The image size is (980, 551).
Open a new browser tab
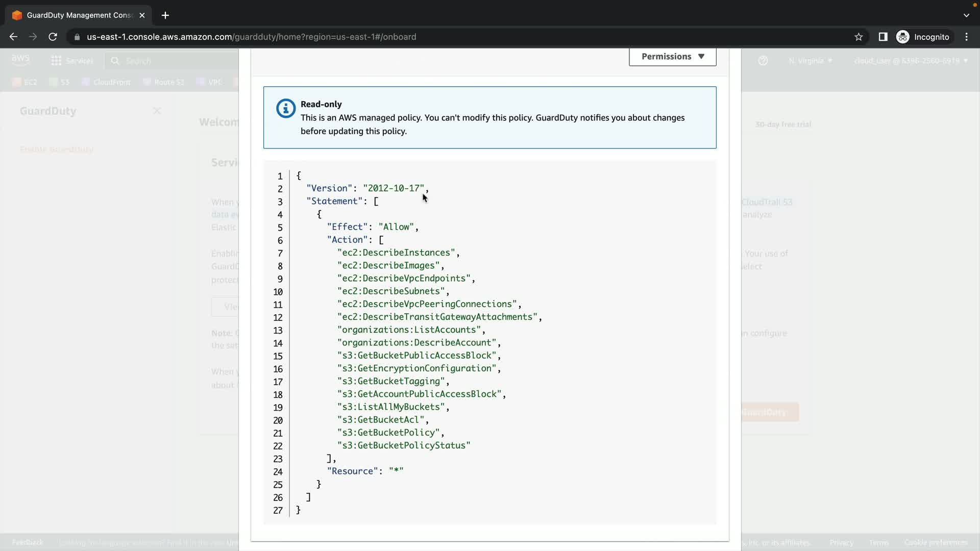point(165,15)
